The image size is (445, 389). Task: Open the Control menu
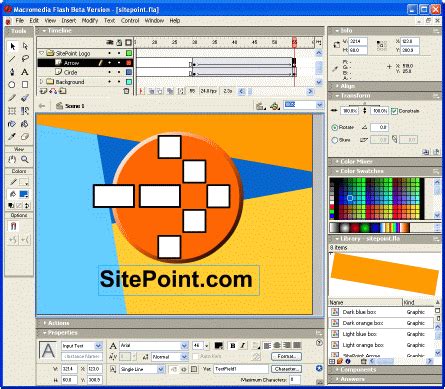[130, 21]
